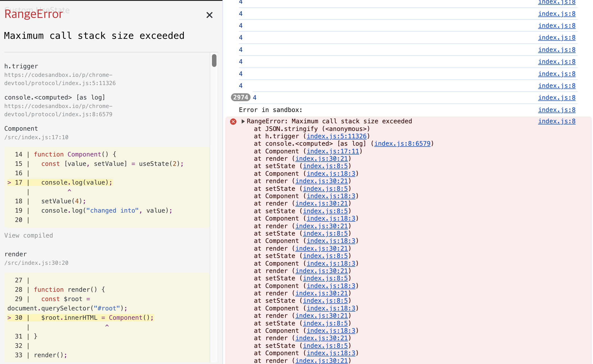The image size is (593, 364).
Task: Click the h.trigger stack frame title
Action: click(x=21, y=66)
